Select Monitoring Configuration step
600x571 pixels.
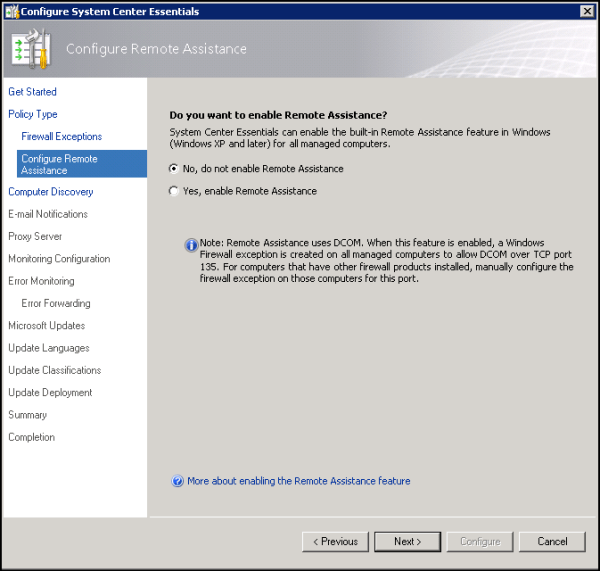pos(59,259)
